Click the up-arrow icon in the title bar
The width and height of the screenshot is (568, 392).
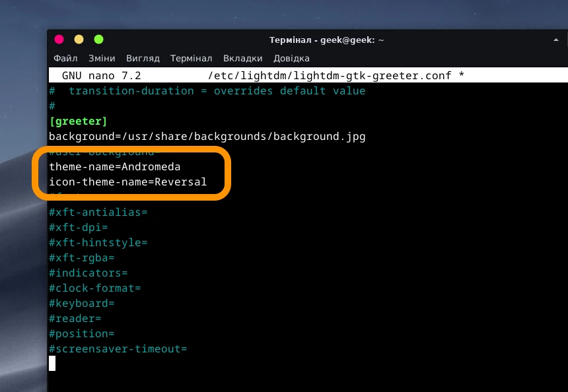click(x=556, y=40)
